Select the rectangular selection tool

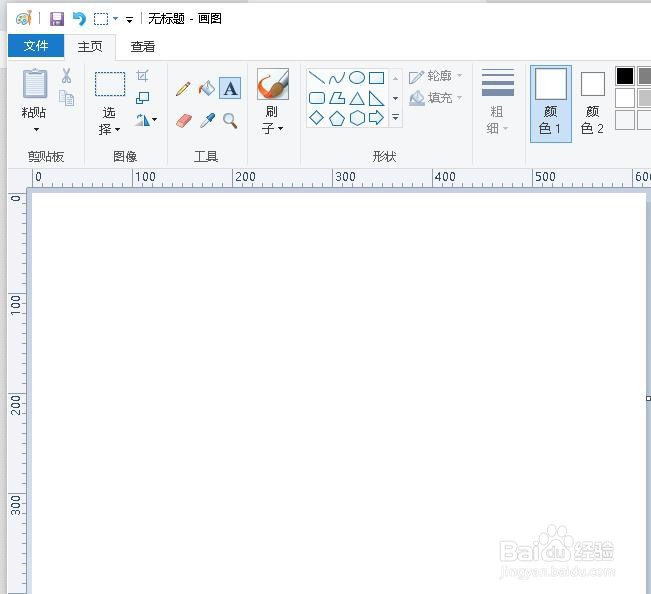point(110,84)
